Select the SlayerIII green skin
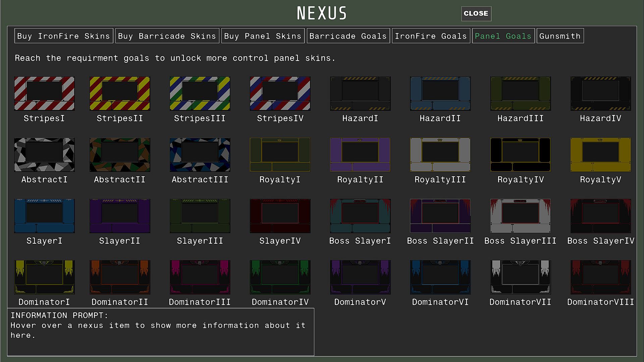This screenshot has width=644, height=362. click(x=200, y=216)
